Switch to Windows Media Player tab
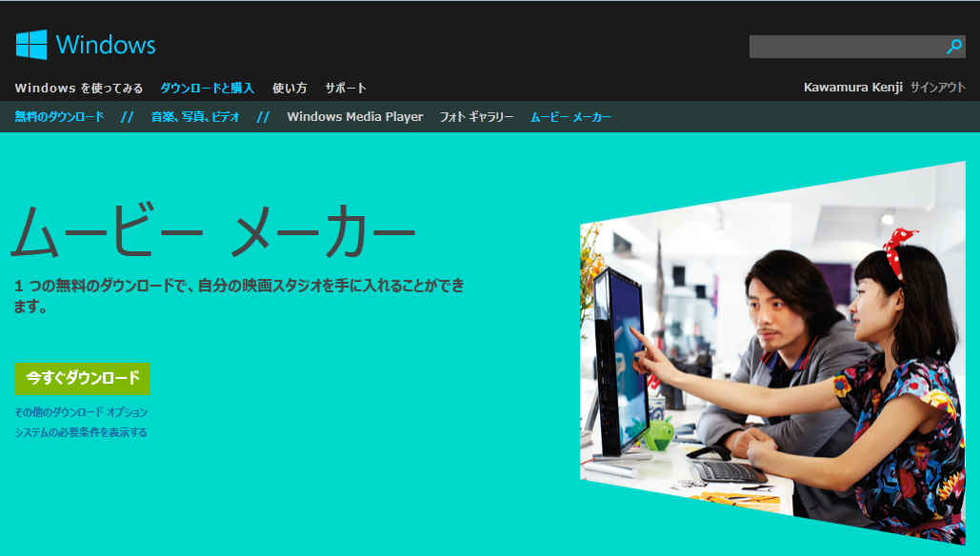 355,117
